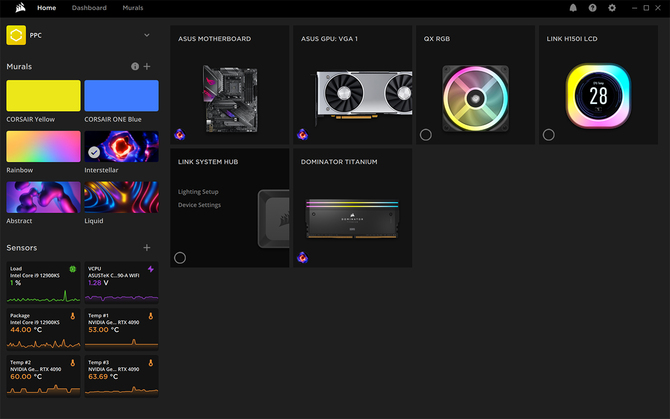This screenshot has width=670, height=419.
Task: Click thermometer icon on Package sensor
Action: 73,316
